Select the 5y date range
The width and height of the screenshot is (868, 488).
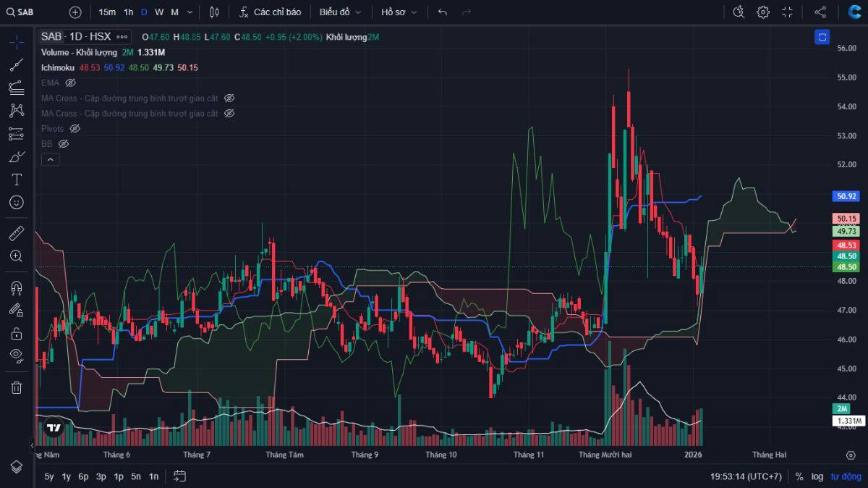pyautogui.click(x=48, y=476)
